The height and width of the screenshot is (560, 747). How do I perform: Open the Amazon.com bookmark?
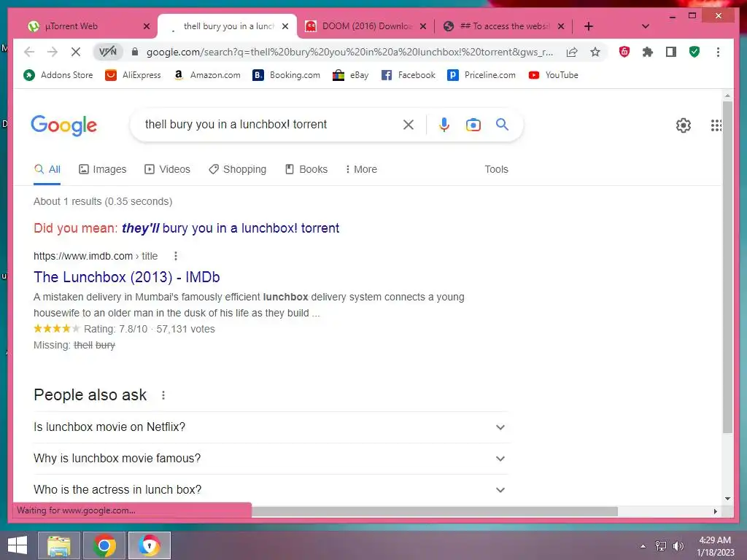pyautogui.click(x=207, y=75)
